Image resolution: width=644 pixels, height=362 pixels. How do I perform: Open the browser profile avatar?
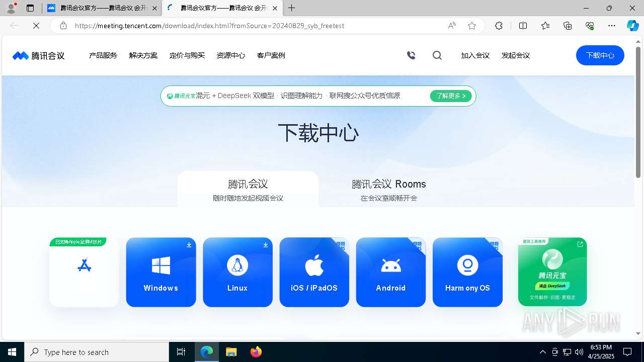[11, 8]
